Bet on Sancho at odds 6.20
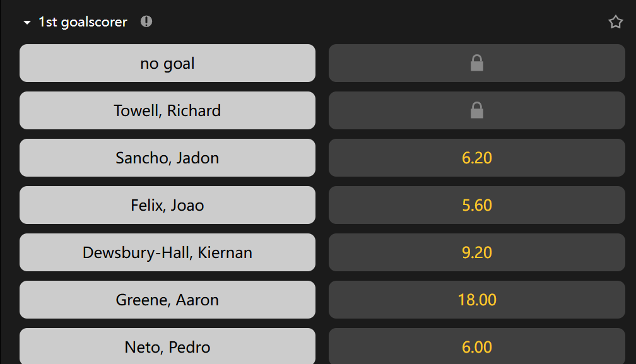The image size is (636, 364). coord(477,158)
